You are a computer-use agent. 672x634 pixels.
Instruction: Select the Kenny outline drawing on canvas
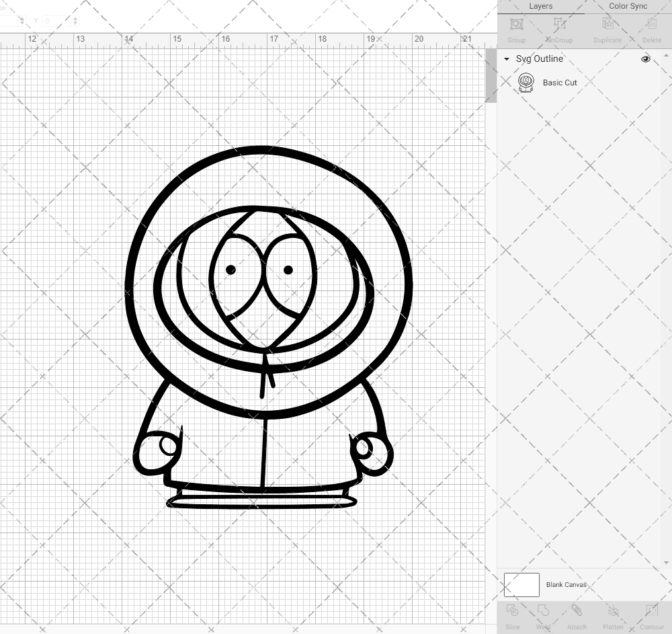268,327
